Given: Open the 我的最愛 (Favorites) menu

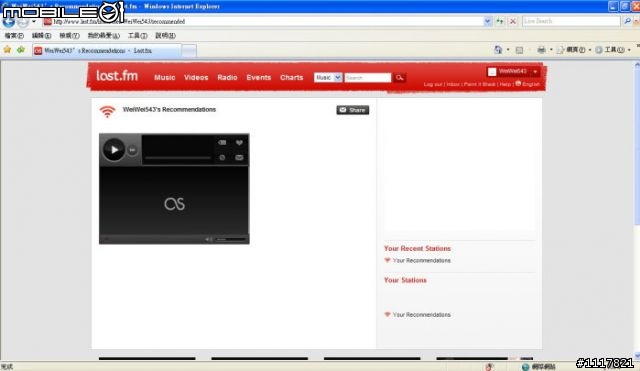Looking at the screenshot, I should pyautogui.click(x=104, y=36).
